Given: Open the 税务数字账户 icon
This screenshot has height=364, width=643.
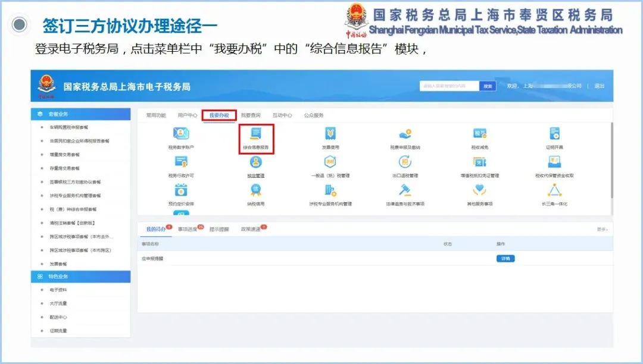Looking at the screenshot, I should [x=181, y=134].
